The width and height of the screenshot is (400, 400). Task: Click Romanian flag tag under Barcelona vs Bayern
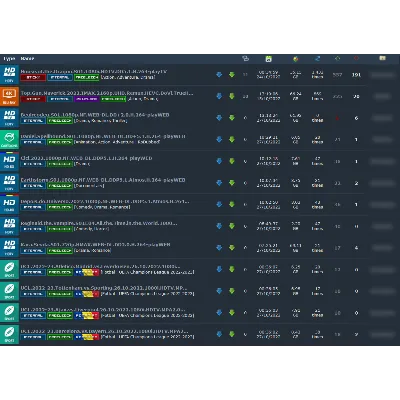coord(87,337)
